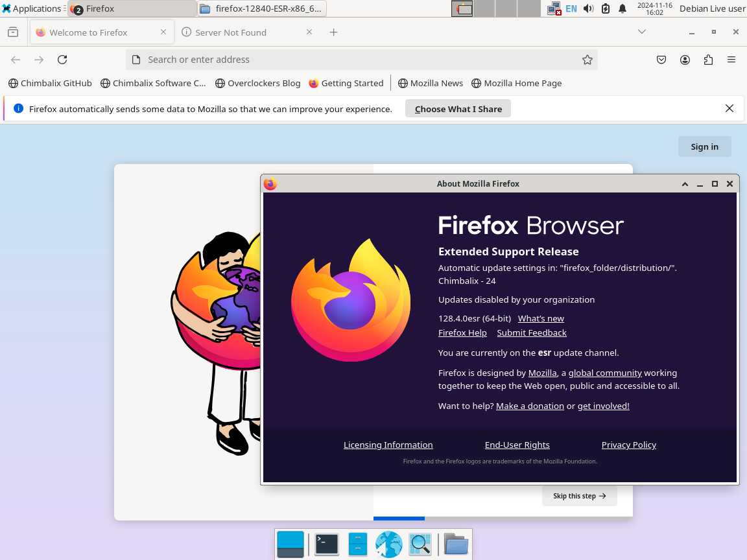Image resolution: width=747 pixels, height=560 pixels.
Task: Click the forward navigation arrow
Action: click(x=39, y=60)
